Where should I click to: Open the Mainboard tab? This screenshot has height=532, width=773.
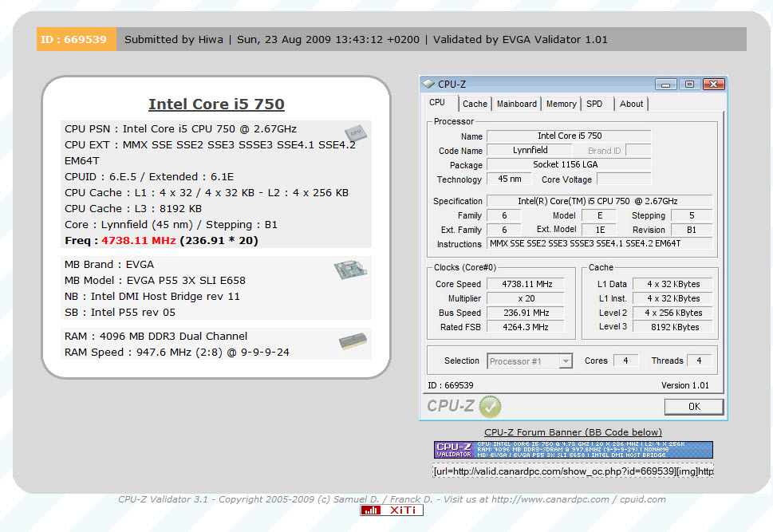[x=517, y=104]
